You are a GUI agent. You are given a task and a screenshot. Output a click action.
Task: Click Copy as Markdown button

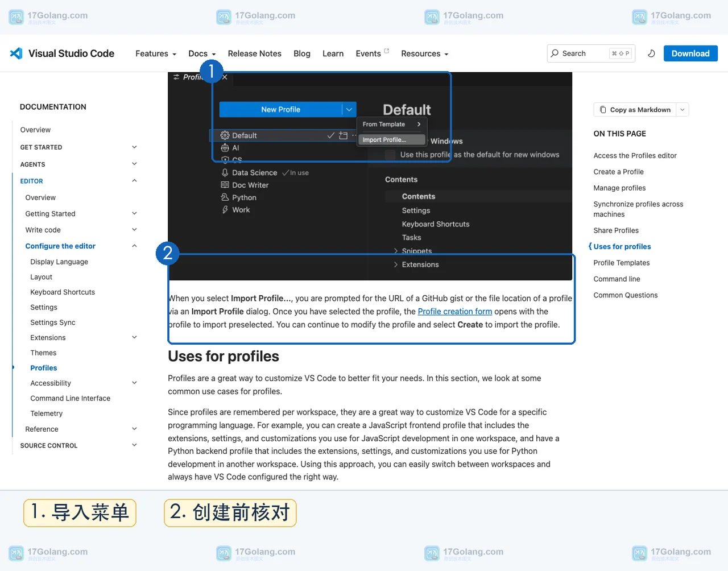pos(635,110)
